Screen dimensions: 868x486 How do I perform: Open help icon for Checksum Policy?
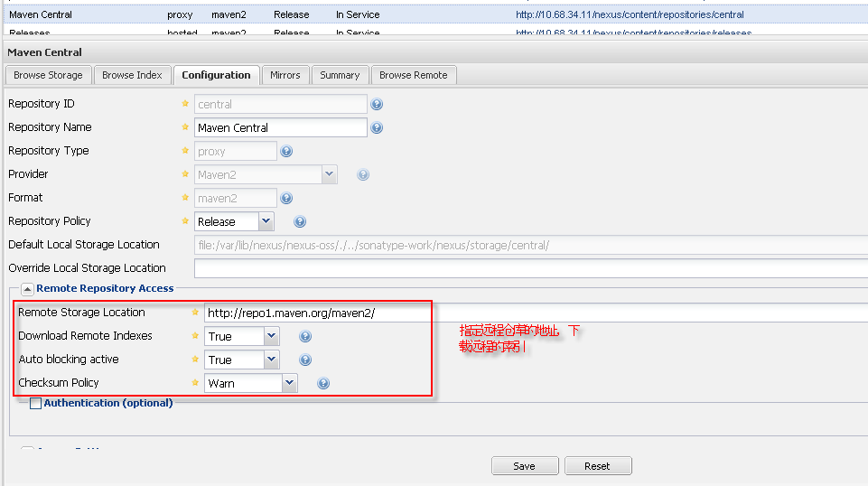[x=323, y=383]
